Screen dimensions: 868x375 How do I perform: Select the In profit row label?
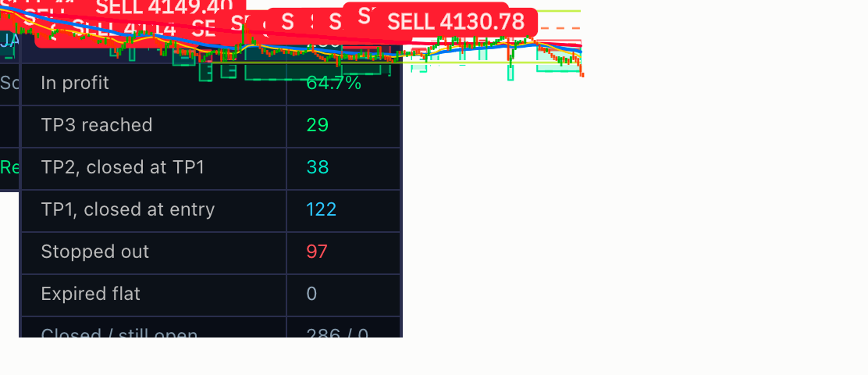75,83
